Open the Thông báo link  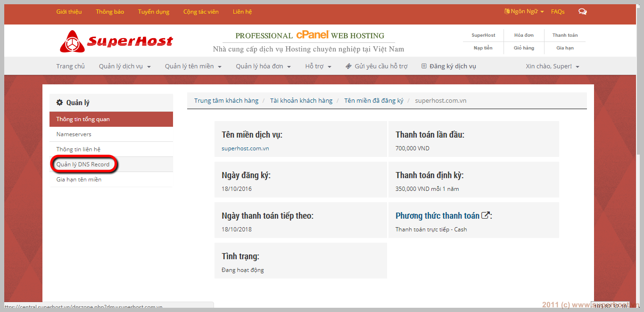click(110, 12)
